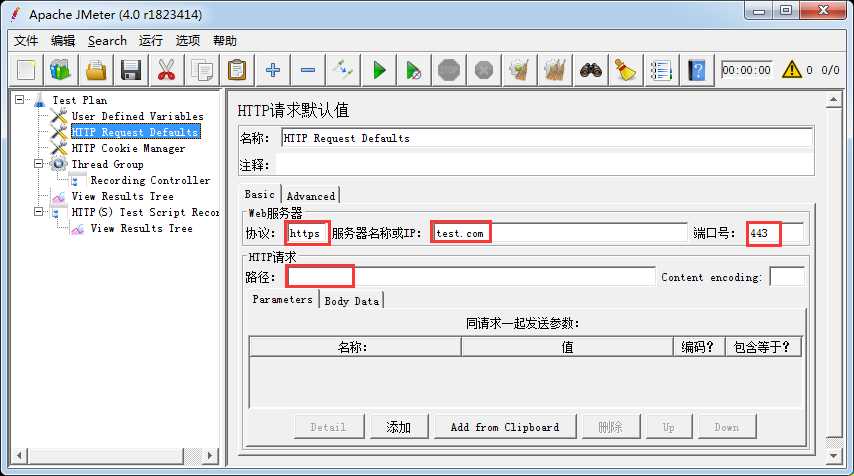This screenshot has height=476, width=854.
Task: Select View Results Tree under Test Plan
Action: (123, 196)
